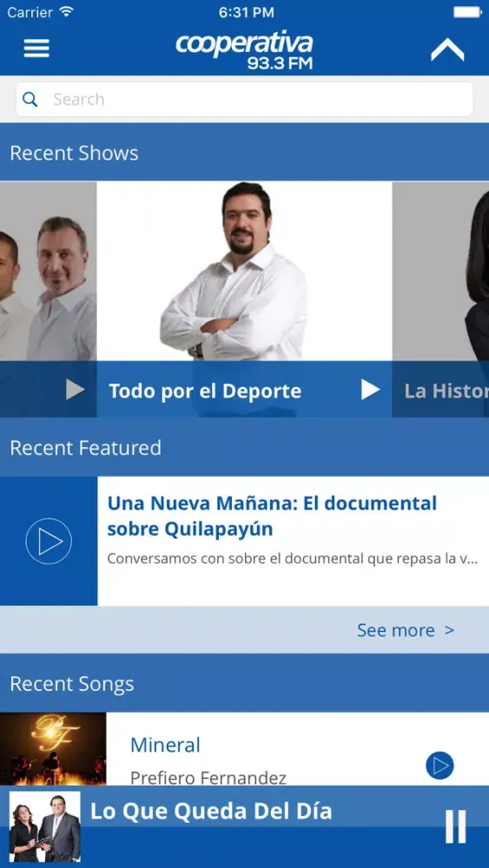Select the Mineral song title

(165, 745)
